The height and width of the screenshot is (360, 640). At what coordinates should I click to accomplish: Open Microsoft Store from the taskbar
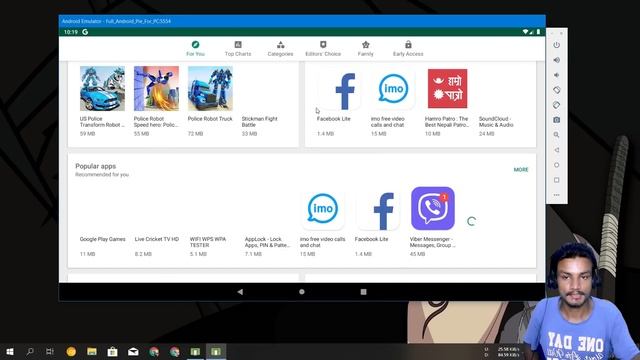click(113, 351)
